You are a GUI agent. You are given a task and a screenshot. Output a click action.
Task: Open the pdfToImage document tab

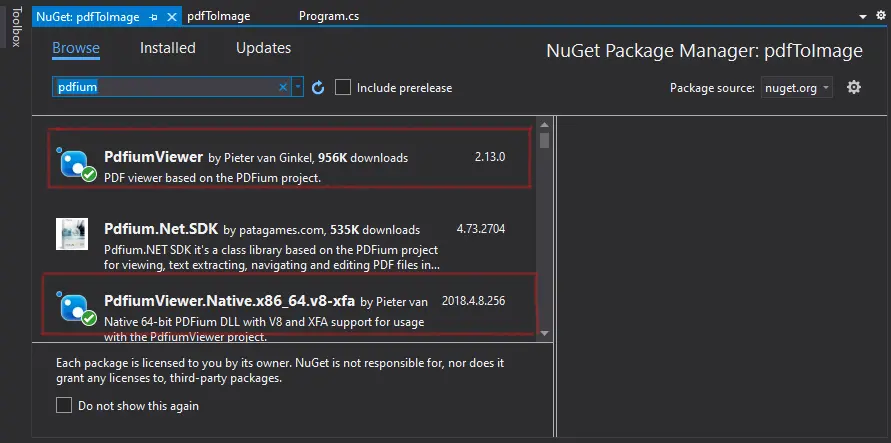point(219,16)
